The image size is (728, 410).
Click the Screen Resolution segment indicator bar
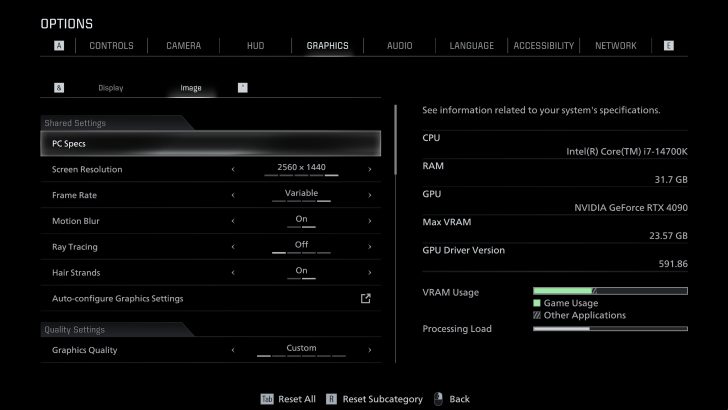tap(301, 176)
